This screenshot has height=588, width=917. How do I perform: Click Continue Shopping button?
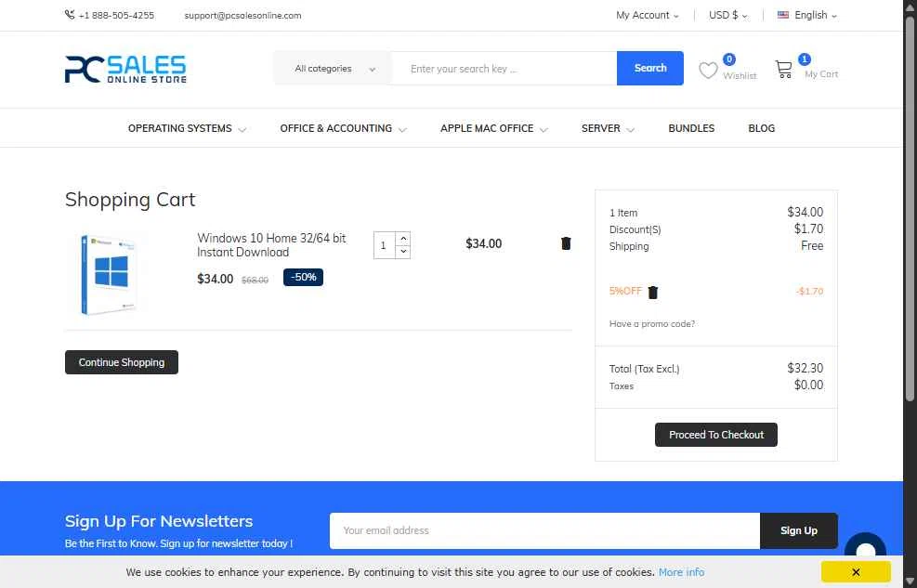pyautogui.click(x=122, y=362)
